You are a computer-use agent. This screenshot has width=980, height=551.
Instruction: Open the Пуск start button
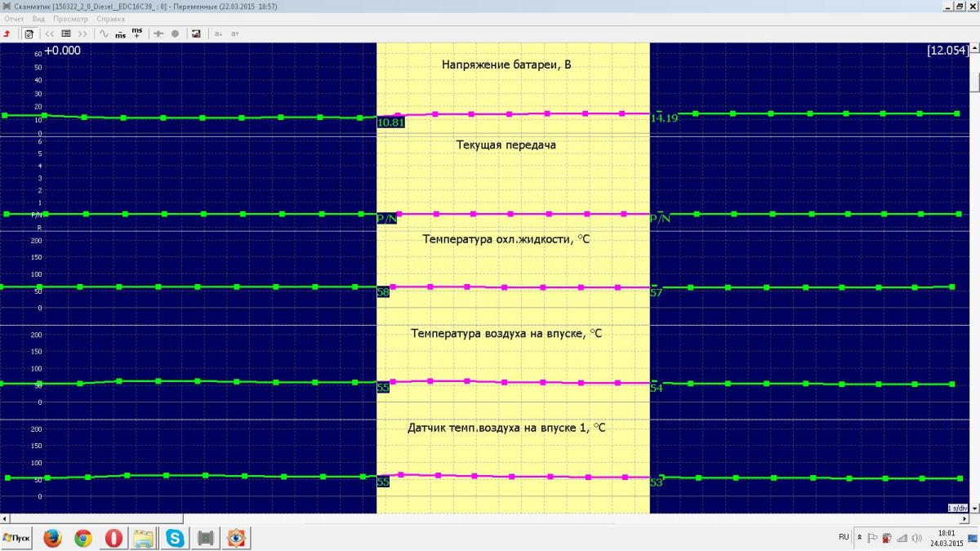[17, 538]
